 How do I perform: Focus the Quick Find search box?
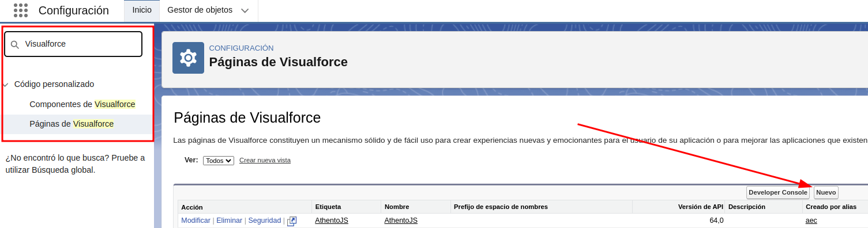tap(73, 44)
